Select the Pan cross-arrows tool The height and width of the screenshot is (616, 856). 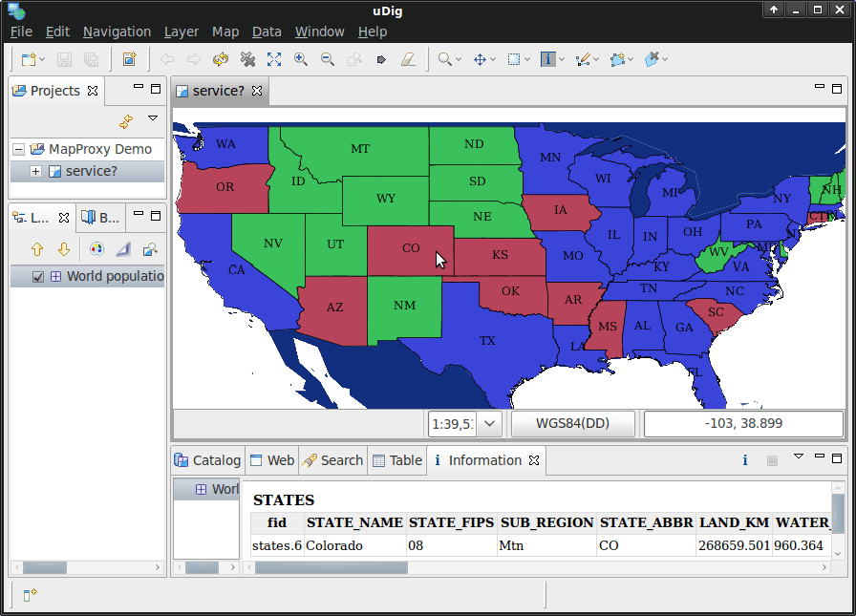[480, 59]
